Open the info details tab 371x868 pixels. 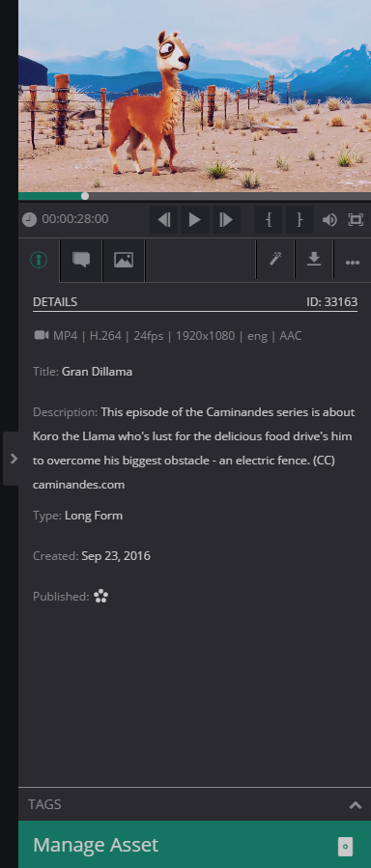pyautogui.click(x=39, y=260)
